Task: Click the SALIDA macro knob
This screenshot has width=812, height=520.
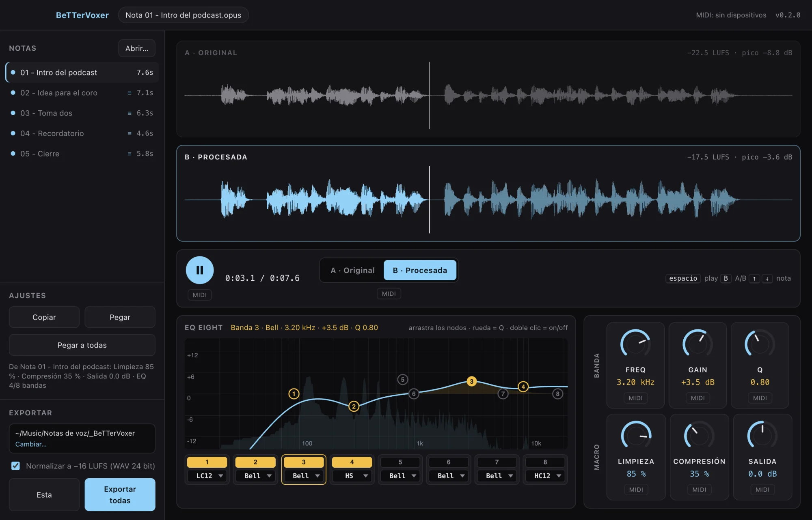Action: point(762,436)
